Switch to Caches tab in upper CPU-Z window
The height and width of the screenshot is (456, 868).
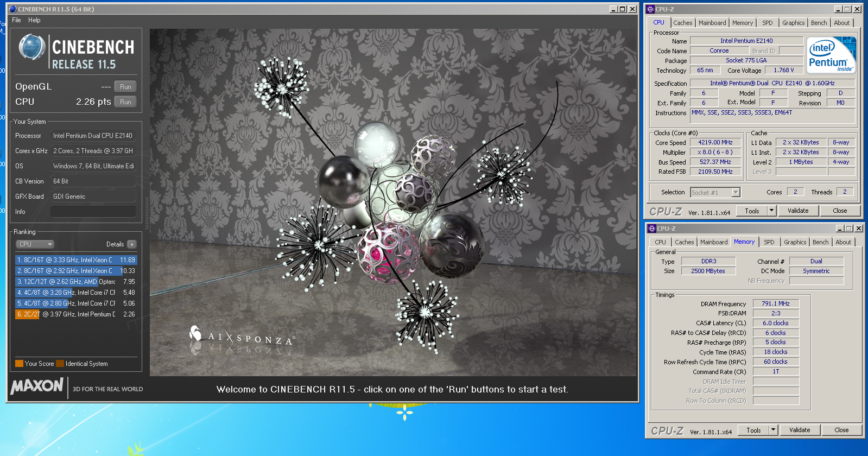click(682, 23)
